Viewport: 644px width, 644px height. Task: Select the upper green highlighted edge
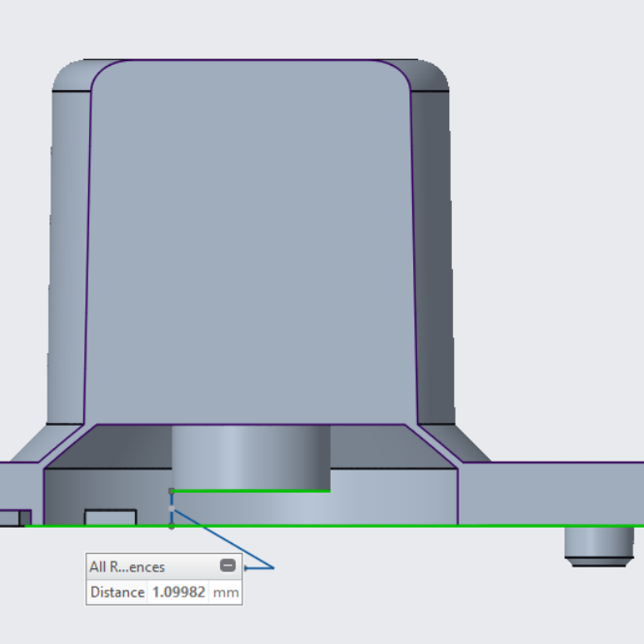click(x=252, y=491)
